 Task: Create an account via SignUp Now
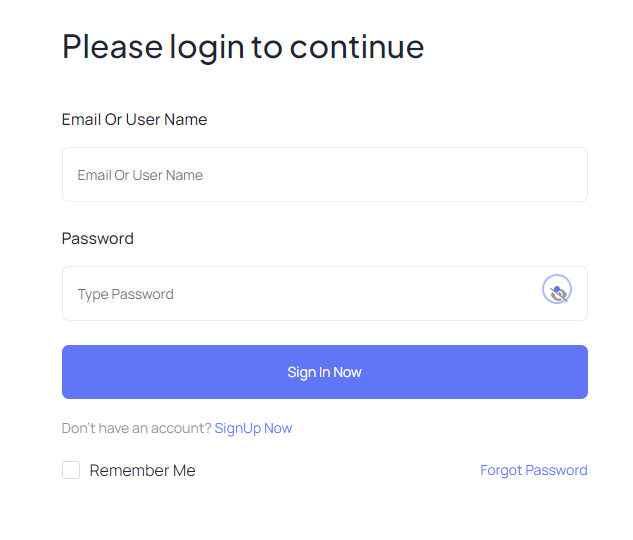253,428
